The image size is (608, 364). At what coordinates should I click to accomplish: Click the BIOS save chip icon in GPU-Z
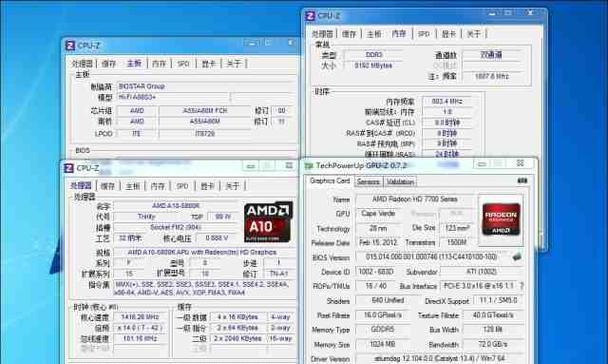[x=516, y=257]
